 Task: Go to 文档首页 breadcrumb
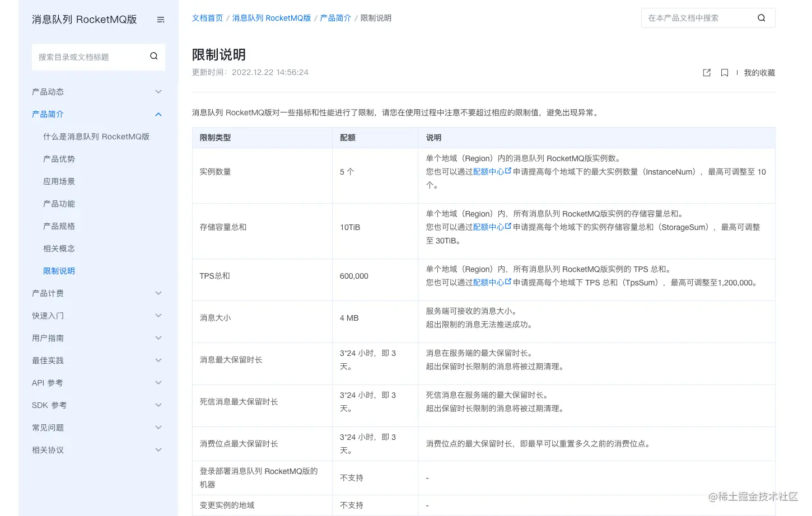click(x=207, y=18)
